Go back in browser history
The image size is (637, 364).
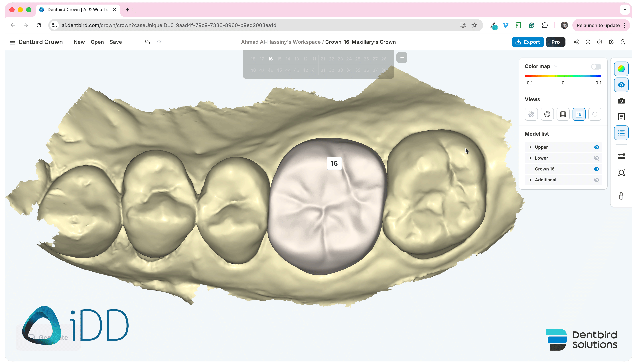tap(13, 25)
